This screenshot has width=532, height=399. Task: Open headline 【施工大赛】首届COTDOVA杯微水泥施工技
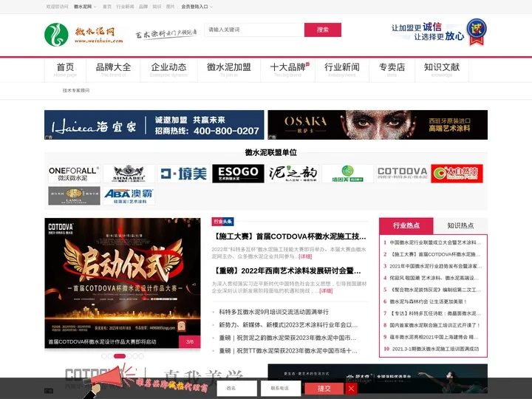point(289,236)
